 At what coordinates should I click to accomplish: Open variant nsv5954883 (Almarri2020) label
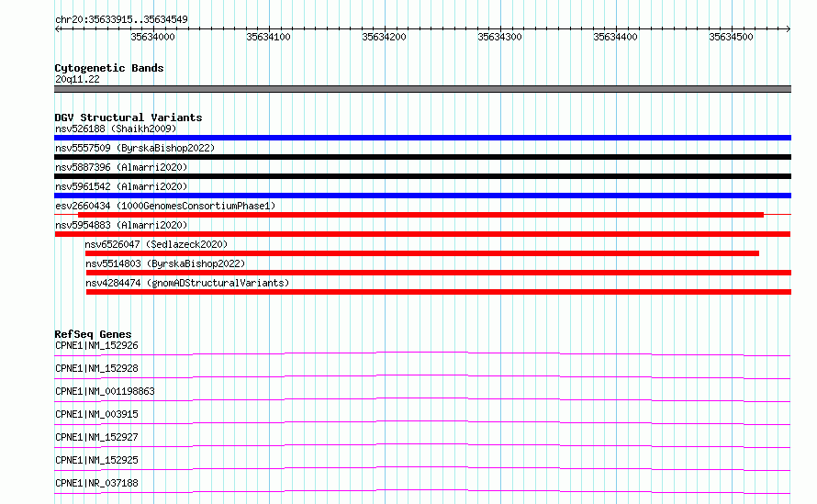point(121,225)
